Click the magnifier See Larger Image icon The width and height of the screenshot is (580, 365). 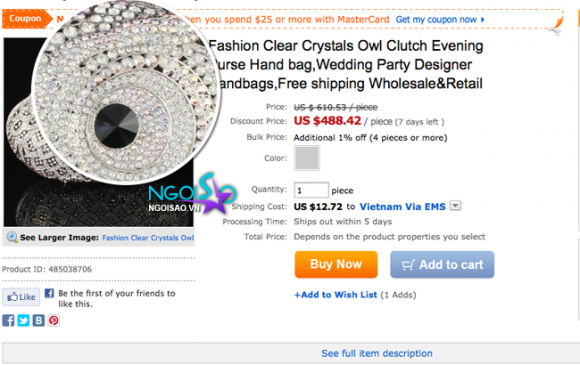pos(12,237)
